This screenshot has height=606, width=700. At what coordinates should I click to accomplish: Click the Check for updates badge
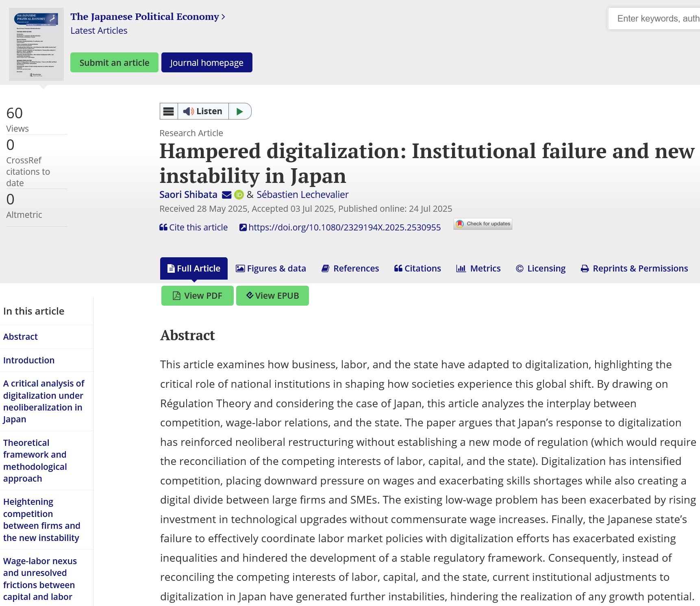[483, 224]
